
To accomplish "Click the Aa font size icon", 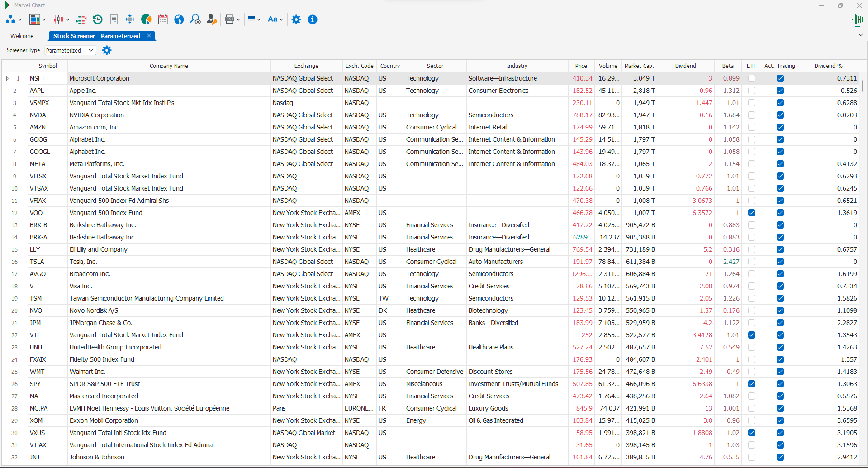I will pyautogui.click(x=272, y=19).
